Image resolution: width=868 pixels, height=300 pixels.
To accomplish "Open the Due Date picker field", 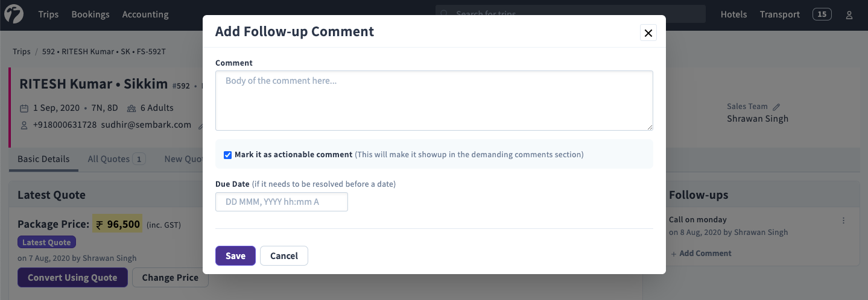I will point(282,202).
